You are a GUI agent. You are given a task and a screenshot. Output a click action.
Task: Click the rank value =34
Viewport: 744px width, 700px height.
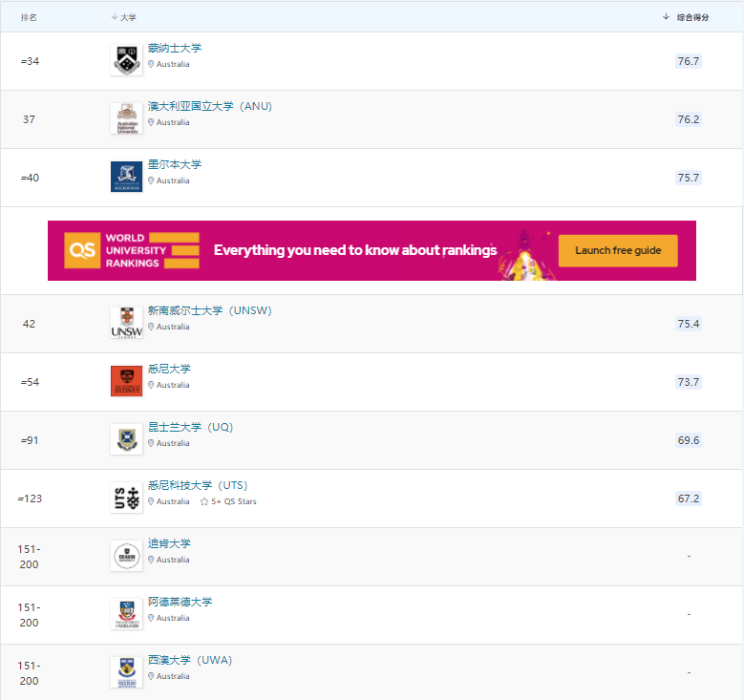(x=30, y=61)
